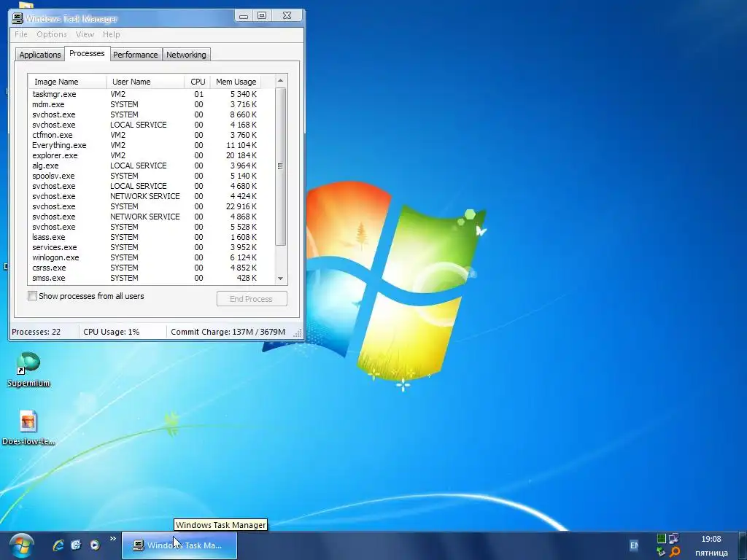This screenshot has width=747, height=560.
Task: Click the process list scroll up arrow
Action: [x=281, y=81]
